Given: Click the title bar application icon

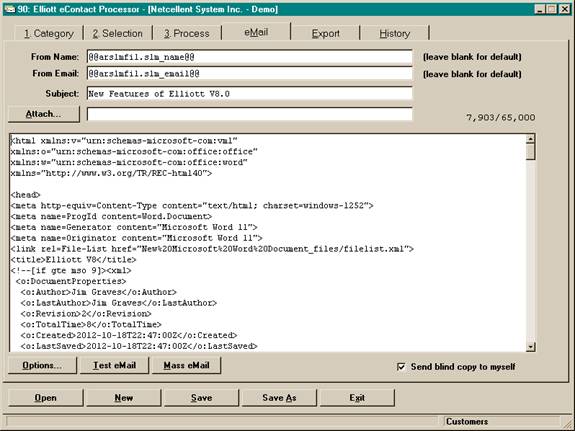Looking at the screenshot, I should click(10, 9).
